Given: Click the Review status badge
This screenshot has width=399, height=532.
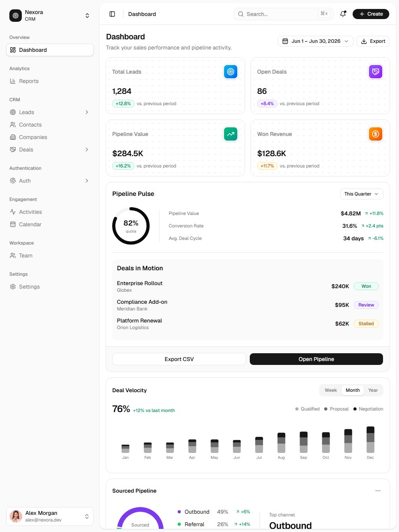Looking at the screenshot, I should 366,305.
